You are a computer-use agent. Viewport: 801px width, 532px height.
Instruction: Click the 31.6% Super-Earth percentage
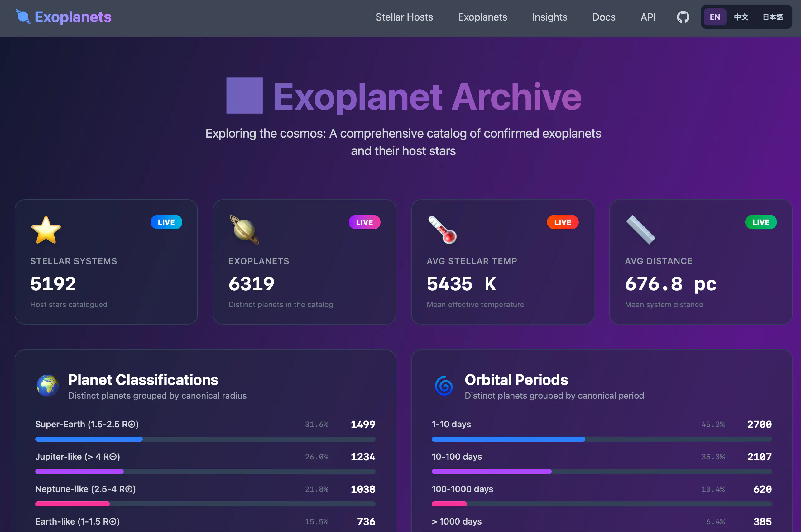317,425
